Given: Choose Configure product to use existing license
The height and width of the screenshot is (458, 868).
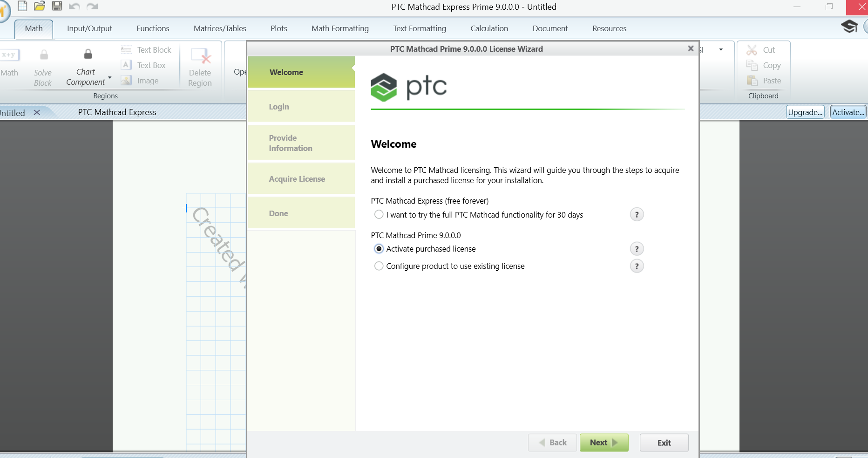Looking at the screenshot, I should coord(379,266).
